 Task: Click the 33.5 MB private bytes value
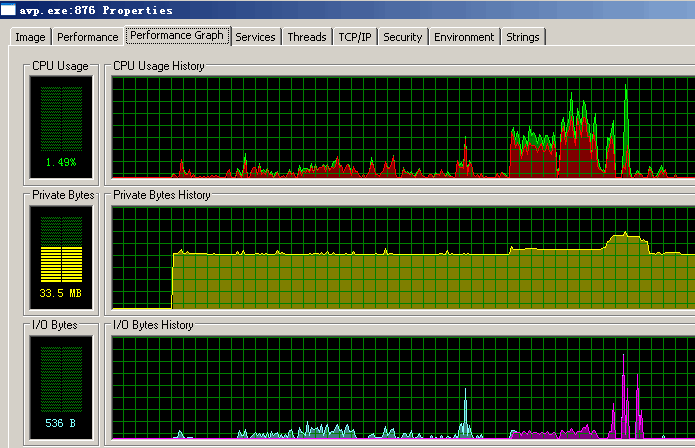click(x=61, y=293)
